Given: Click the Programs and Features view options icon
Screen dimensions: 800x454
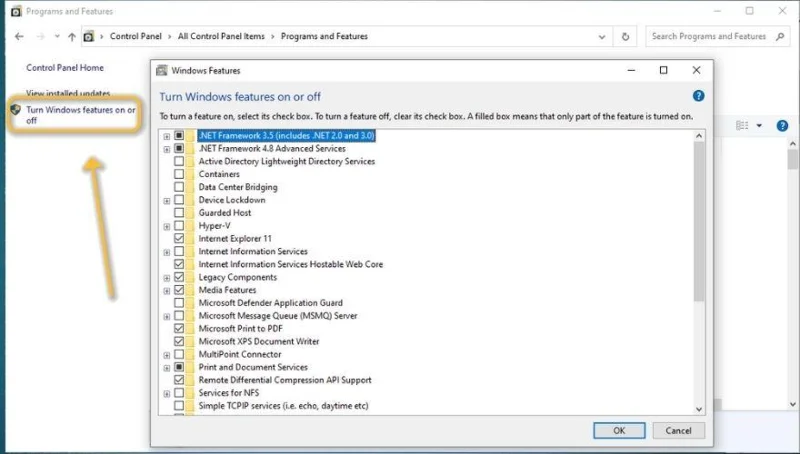Looking at the screenshot, I should coord(742,125).
